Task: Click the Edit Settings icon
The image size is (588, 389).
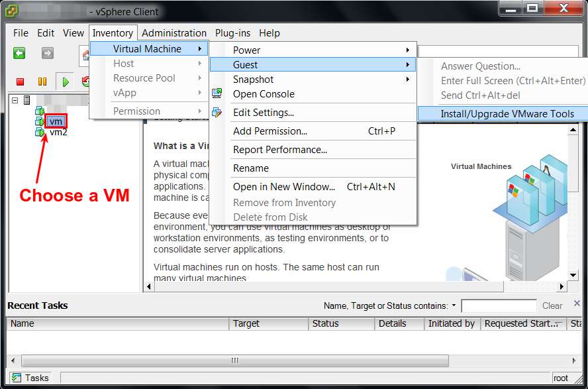Action: coord(217,112)
